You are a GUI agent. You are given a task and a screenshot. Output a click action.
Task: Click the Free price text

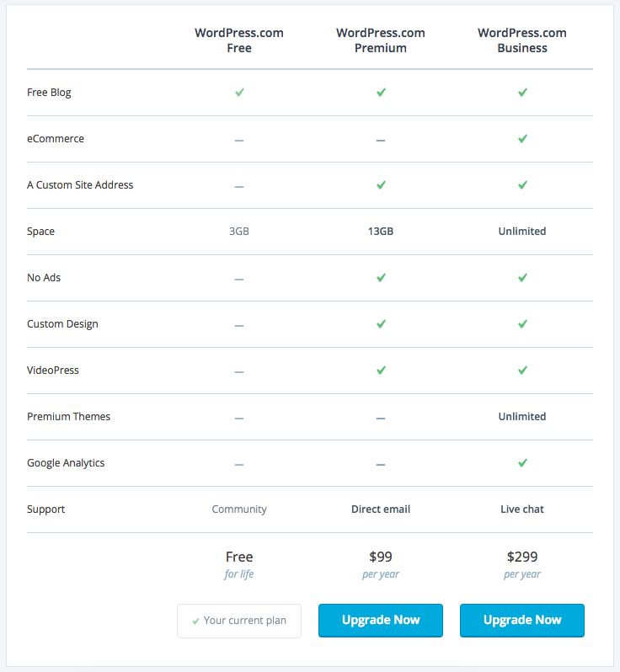point(239,557)
